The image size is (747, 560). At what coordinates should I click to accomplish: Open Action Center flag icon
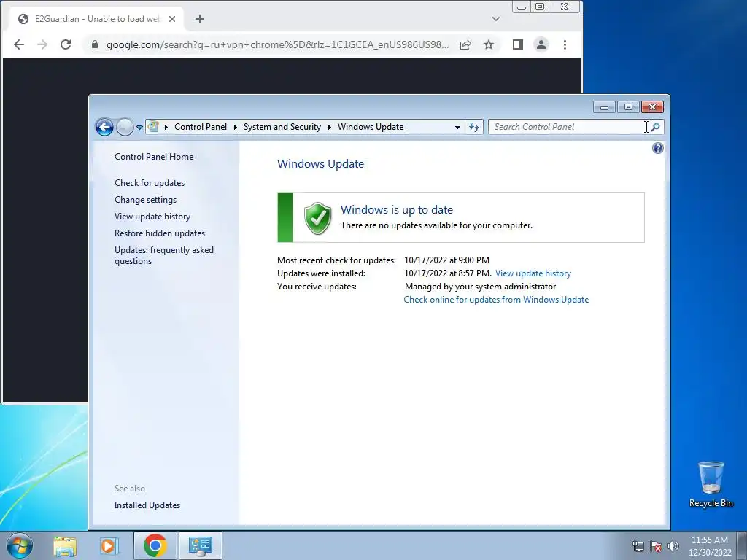coord(656,546)
